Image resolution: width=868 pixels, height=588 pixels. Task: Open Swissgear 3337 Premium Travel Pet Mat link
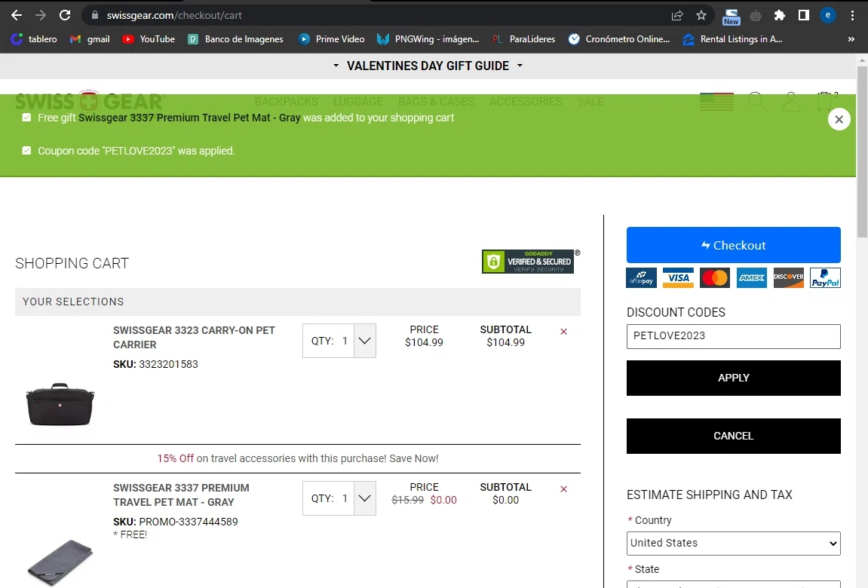(x=181, y=495)
